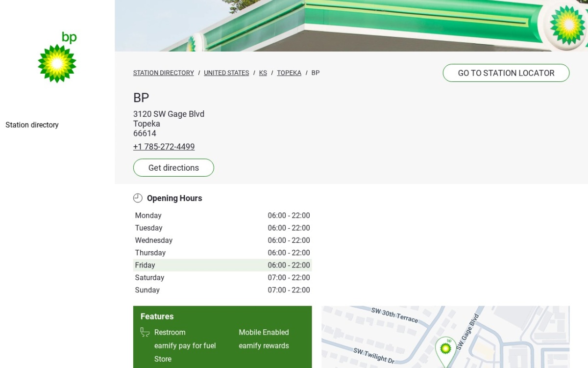Viewport: 588px width, 368px height.
Task: Click the Restroom feature label
Action: click(x=170, y=332)
